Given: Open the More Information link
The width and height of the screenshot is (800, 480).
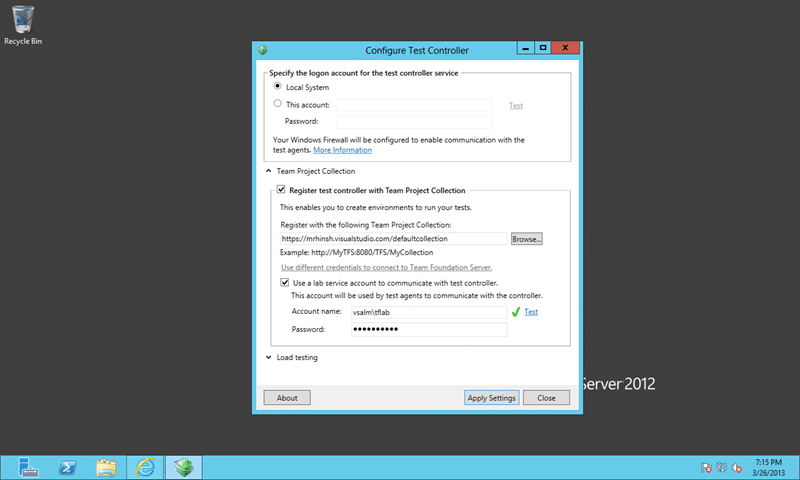Looking at the screenshot, I should tap(342, 150).
